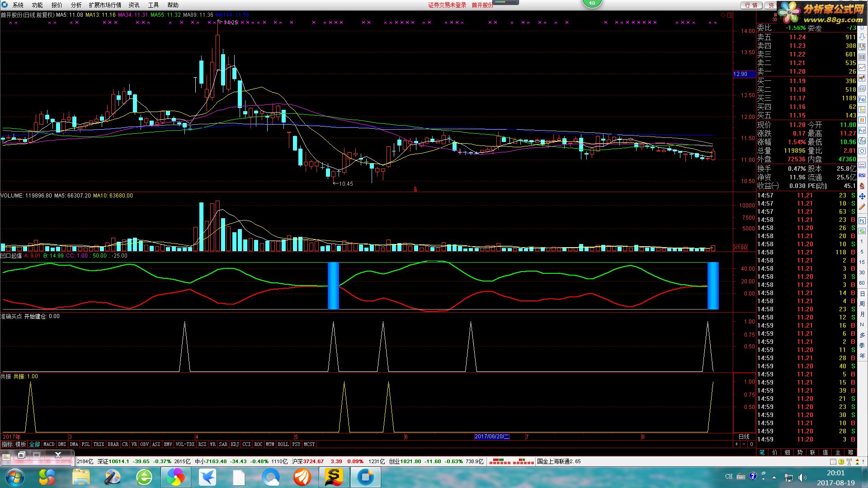The height and width of the screenshot is (488, 868).
Task: Click the red-green arrows status icon
Action: 857,462
